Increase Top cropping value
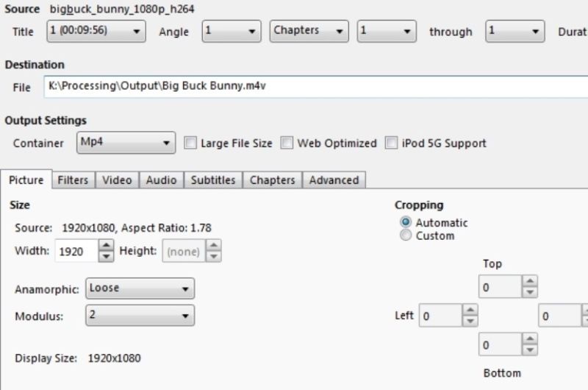Screen dimensions: 588x390 (x=530, y=282)
